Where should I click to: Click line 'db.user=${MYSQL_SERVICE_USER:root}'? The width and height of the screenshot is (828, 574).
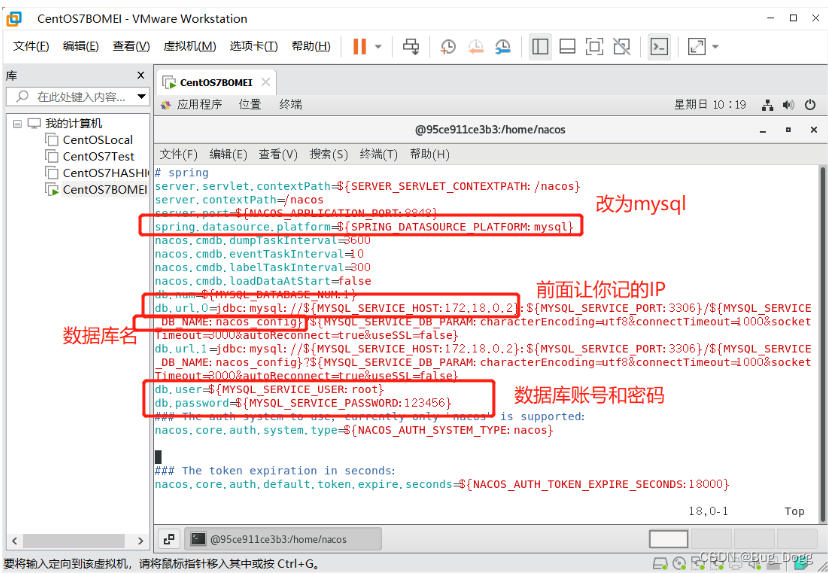coord(269,390)
